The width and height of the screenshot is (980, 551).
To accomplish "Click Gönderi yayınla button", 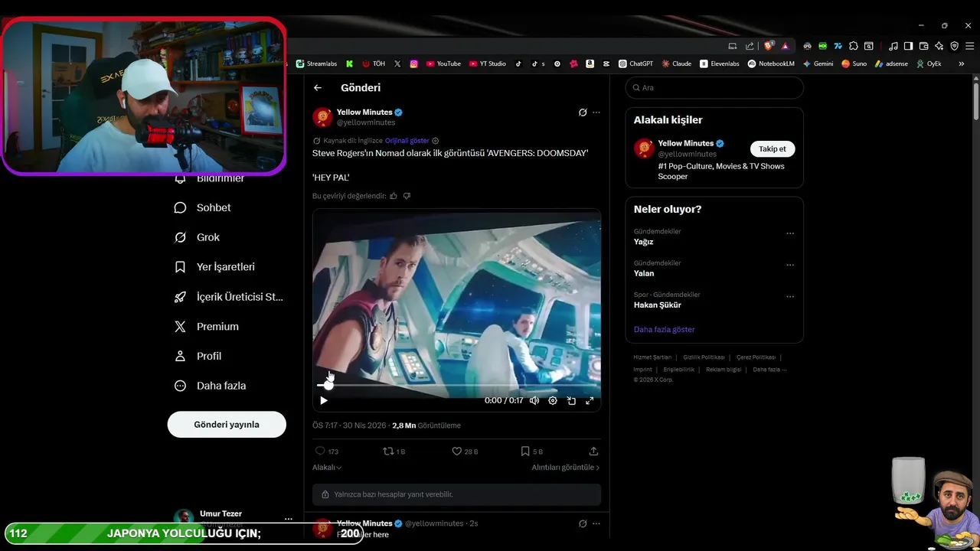I will point(227,425).
